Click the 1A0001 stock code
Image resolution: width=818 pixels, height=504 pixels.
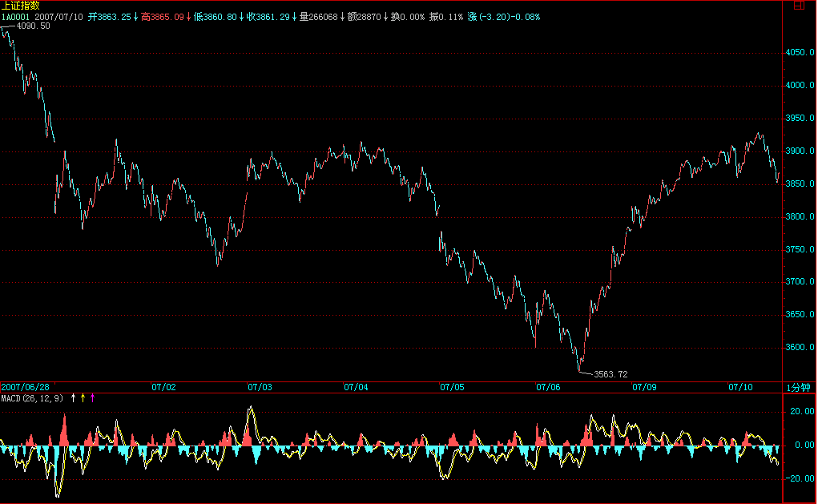coord(16,16)
